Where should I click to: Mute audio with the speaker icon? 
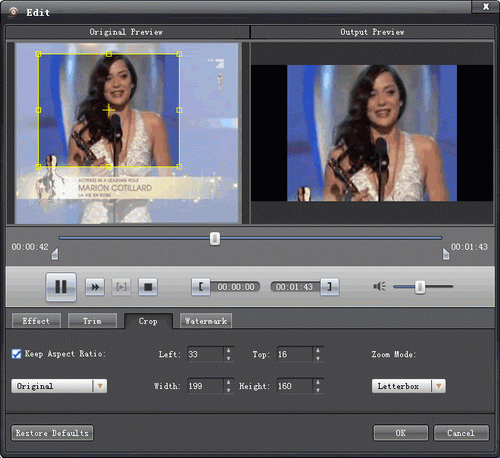coord(379,286)
